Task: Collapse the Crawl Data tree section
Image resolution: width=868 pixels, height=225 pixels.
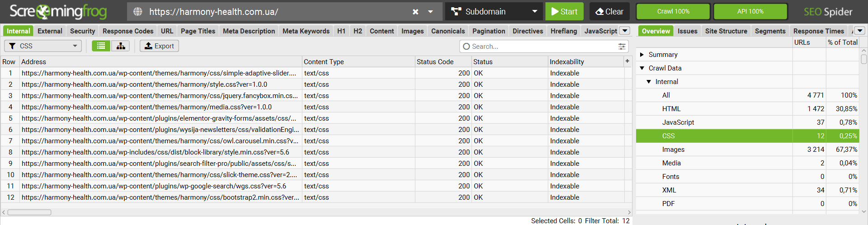Action: click(x=642, y=68)
